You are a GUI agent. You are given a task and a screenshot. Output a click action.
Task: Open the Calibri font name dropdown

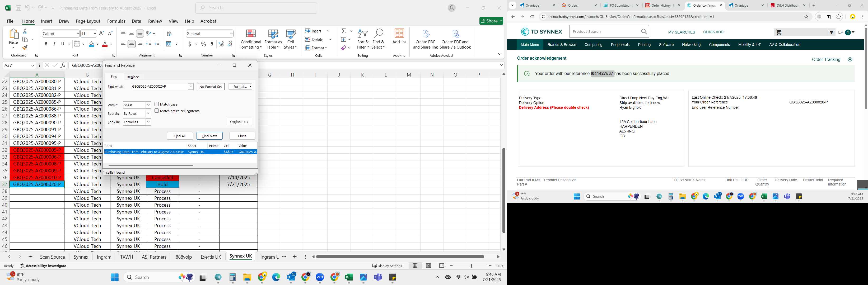[77, 34]
